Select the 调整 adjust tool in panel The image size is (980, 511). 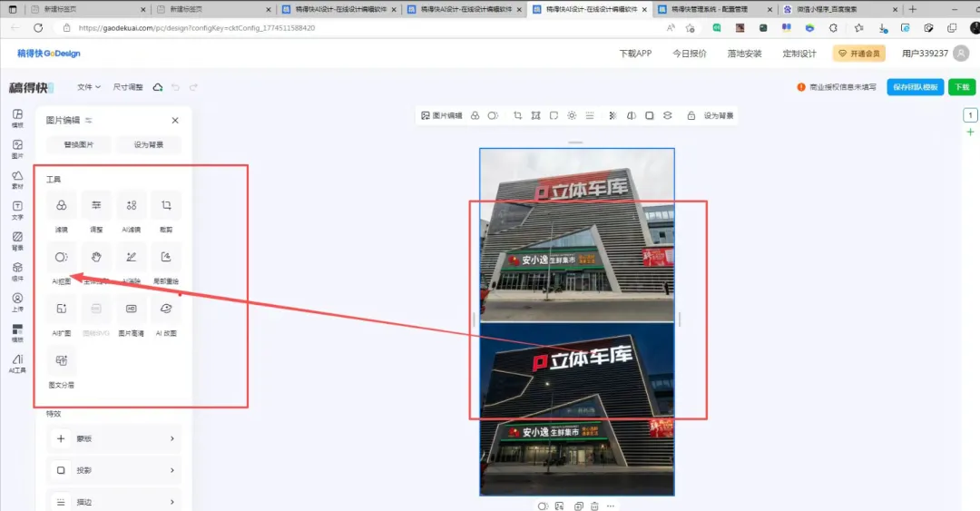tap(96, 212)
